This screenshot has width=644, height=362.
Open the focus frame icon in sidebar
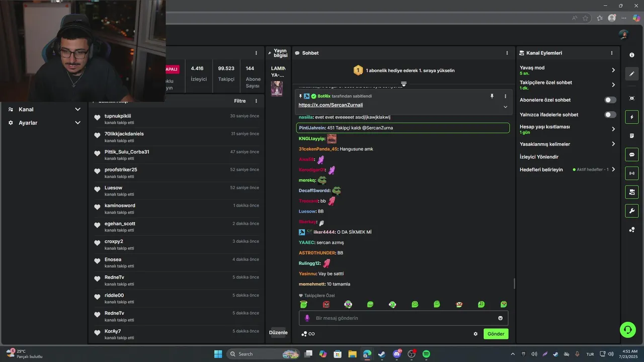click(632, 99)
